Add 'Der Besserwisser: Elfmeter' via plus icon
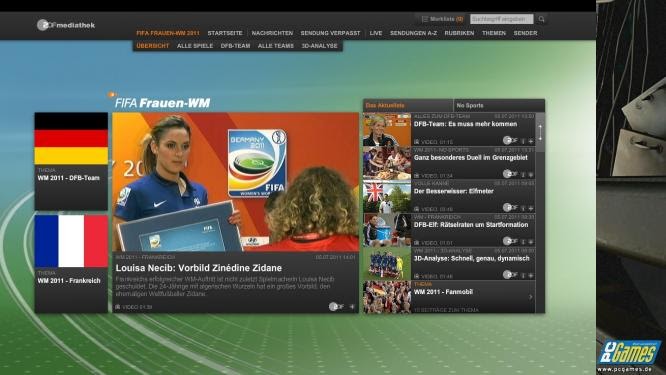 point(531,208)
